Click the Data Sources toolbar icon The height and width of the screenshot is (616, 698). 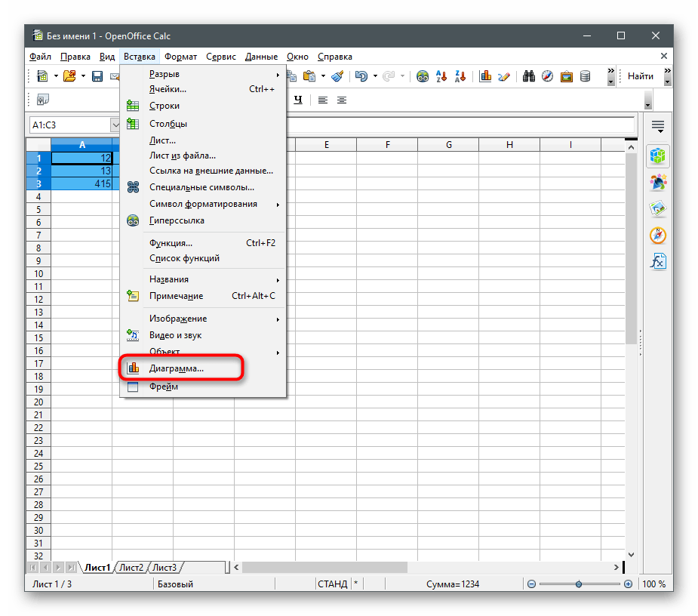584,76
